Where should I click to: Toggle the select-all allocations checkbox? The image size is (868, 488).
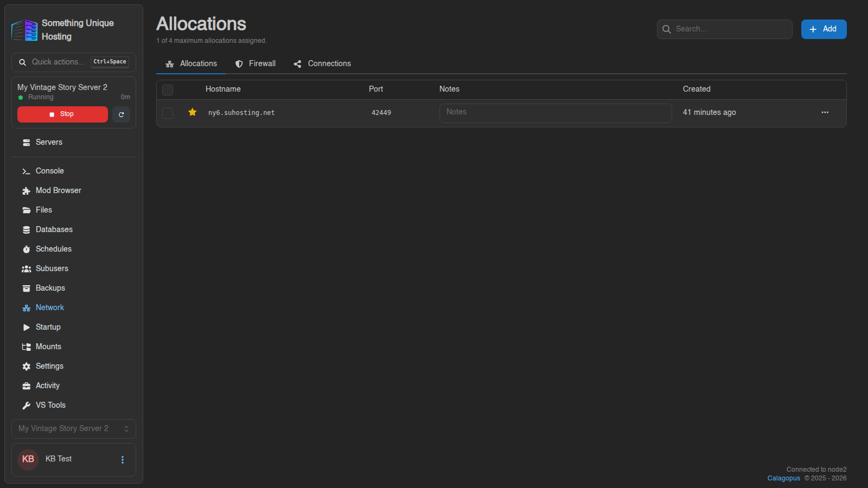(168, 89)
